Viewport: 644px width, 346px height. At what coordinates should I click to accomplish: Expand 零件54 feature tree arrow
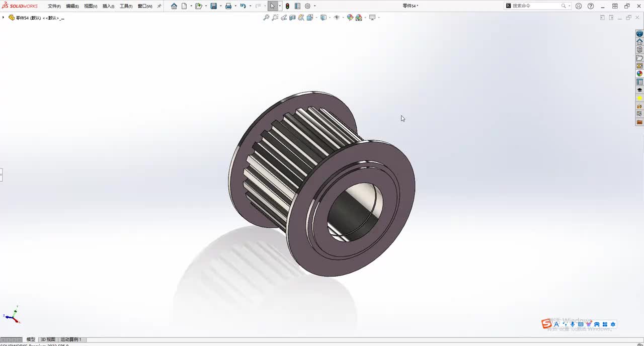tap(3, 18)
